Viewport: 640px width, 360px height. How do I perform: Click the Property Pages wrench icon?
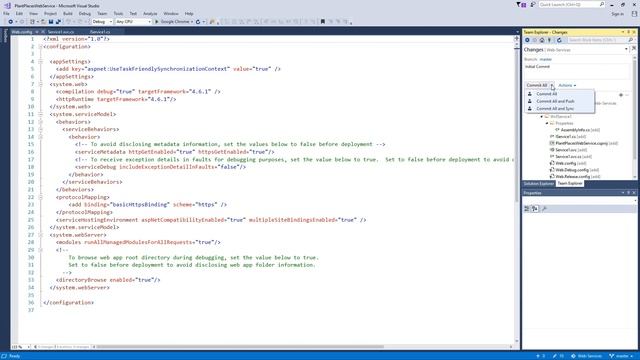click(x=544, y=209)
